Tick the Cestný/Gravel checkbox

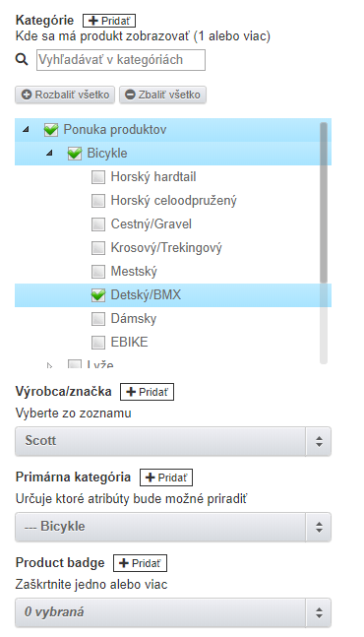97,224
